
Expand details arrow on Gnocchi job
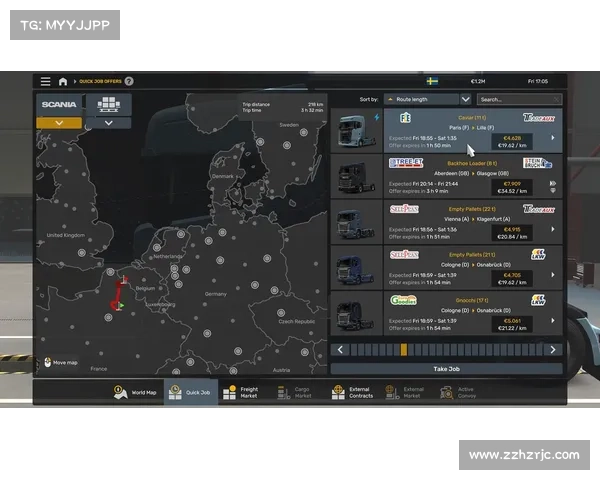click(553, 320)
